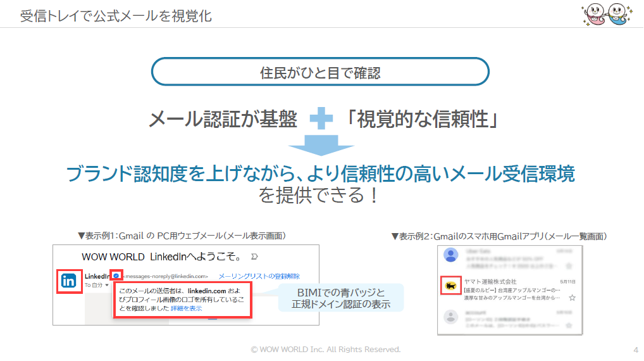Viewport: 644px width, 361px height.
Task: Click the email subject WOW WORLD LinkedInへようこそ
Action: [x=162, y=257]
